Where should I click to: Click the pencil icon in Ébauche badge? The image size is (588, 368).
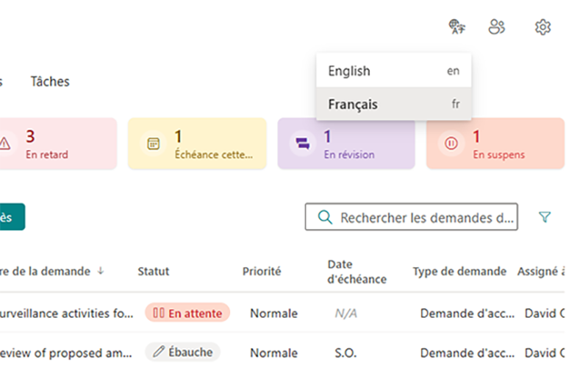(159, 352)
